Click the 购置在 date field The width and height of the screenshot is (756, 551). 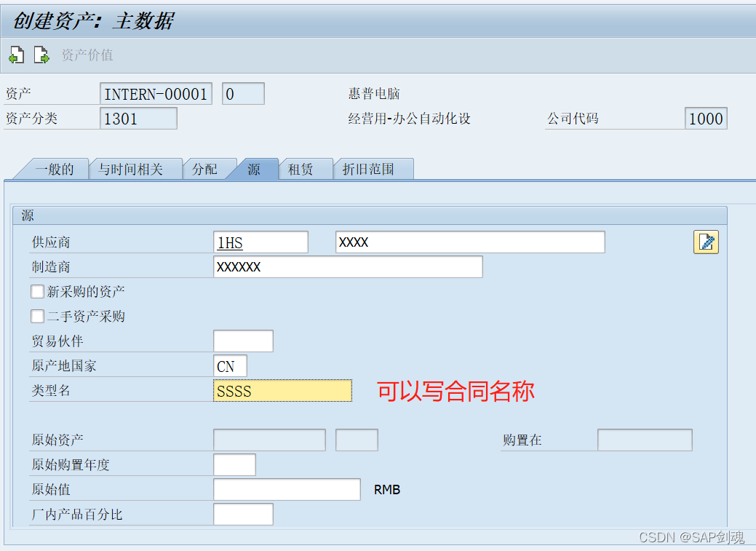click(x=645, y=440)
